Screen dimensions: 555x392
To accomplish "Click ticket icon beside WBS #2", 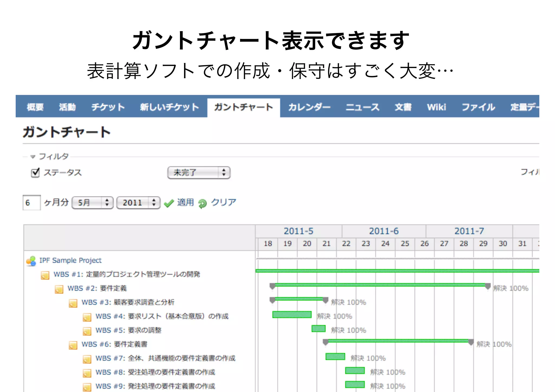I will coord(59,289).
